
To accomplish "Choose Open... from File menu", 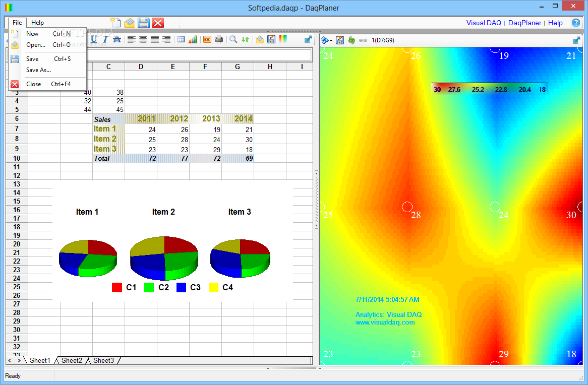I will pyautogui.click(x=47, y=45).
